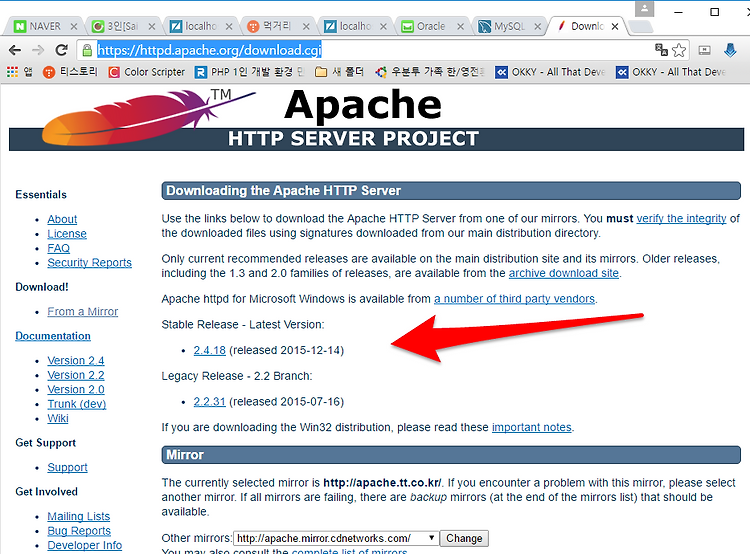The width and height of the screenshot is (750, 554).
Task: Open the Bug Reports link
Action: (x=79, y=531)
